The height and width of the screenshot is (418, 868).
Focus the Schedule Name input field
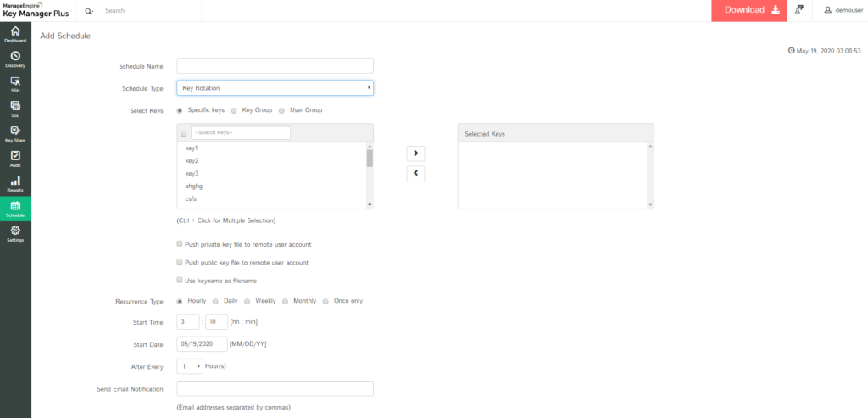pos(275,66)
